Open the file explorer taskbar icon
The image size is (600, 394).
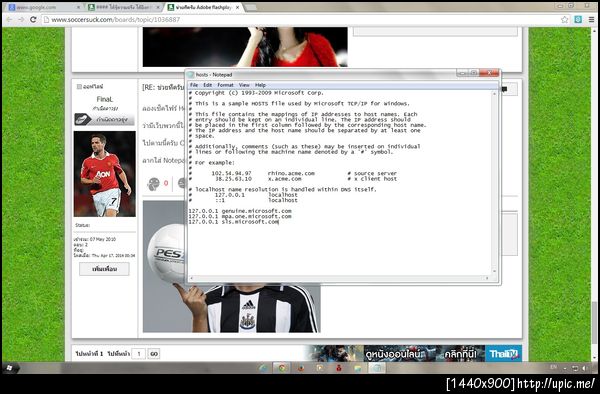pos(358,368)
